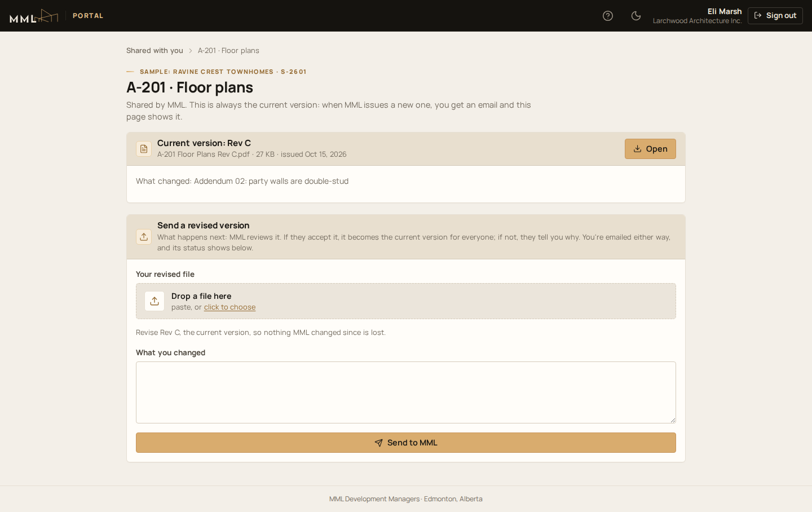Viewport: 812px width, 512px height.
Task: Click the 'Sample: Ravine Crest Townhomes' project label
Action: 223,72
